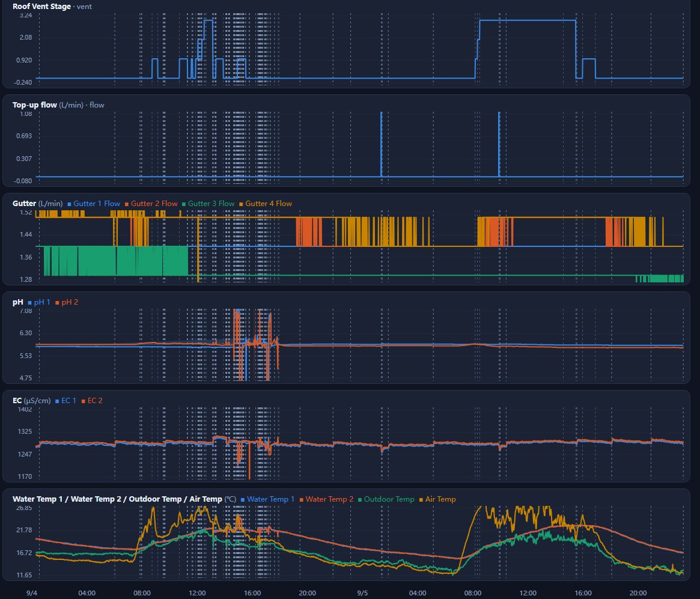Image resolution: width=700 pixels, height=599 pixels.
Task: Toggle pH 2 legend series
Action: [x=67, y=302]
